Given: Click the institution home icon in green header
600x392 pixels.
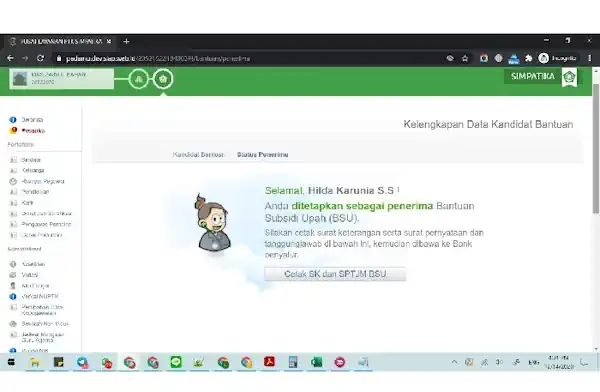Looking at the screenshot, I should pos(139,79).
